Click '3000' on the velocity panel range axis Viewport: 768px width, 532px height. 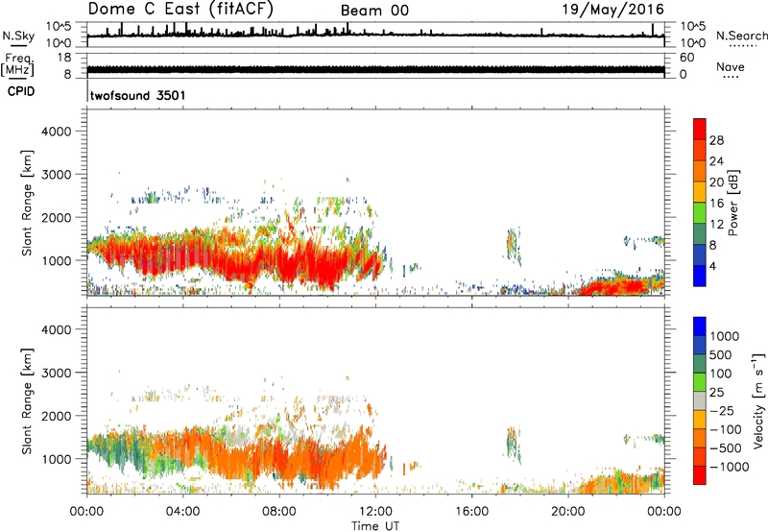pyautogui.click(x=56, y=373)
